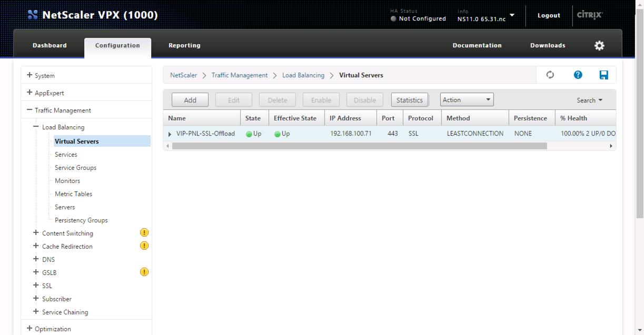Click the green Up dot under Effective State
Viewport: 644px width, 335px height.
pos(278,134)
